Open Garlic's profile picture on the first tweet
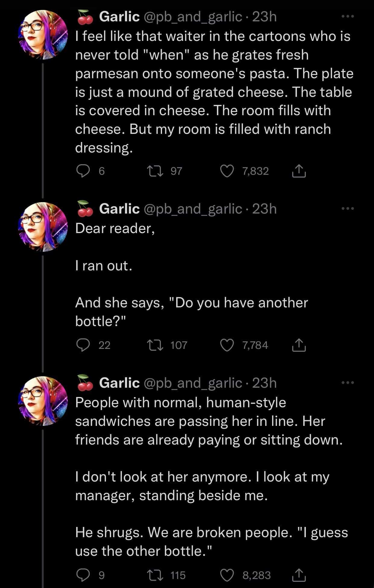 point(43,35)
